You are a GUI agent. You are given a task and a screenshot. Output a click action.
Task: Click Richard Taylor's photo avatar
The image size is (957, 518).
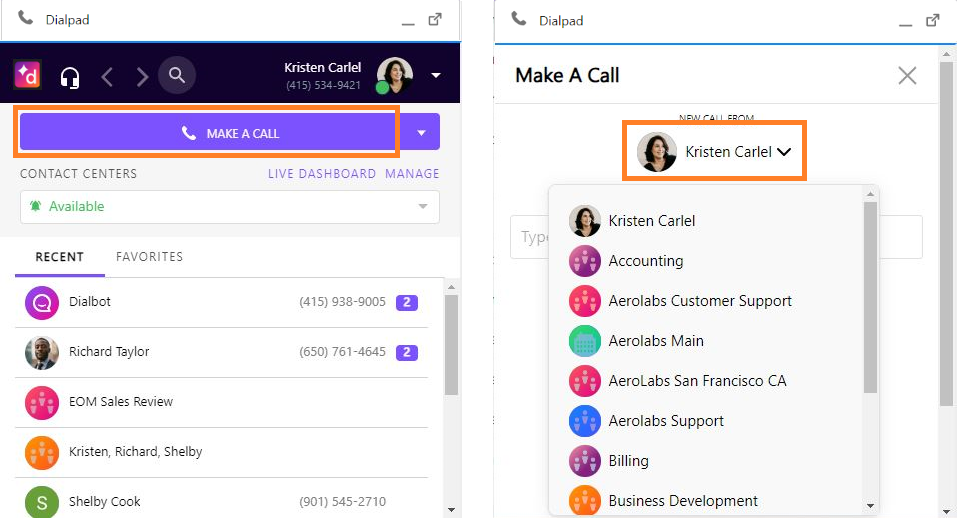[x=42, y=353]
